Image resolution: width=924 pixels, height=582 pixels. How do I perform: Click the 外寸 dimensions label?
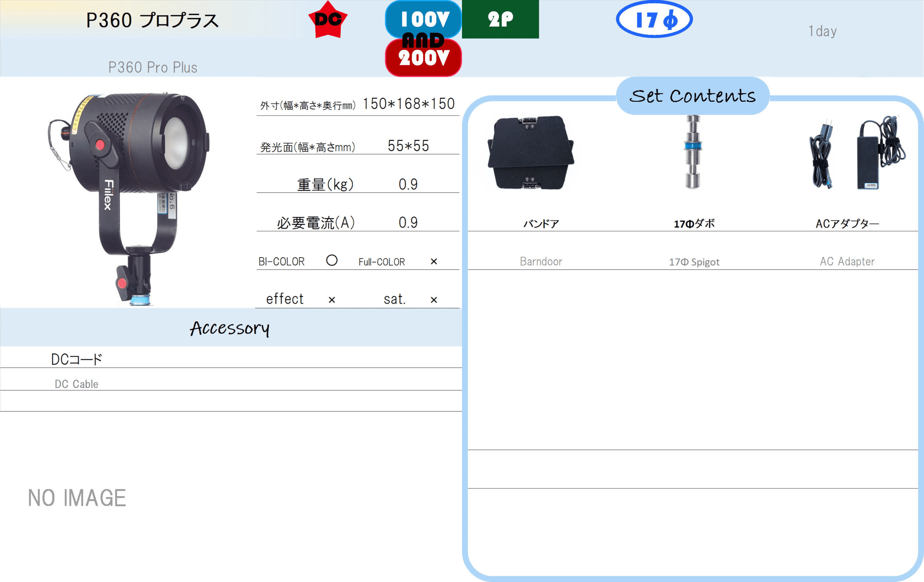[308, 105]
